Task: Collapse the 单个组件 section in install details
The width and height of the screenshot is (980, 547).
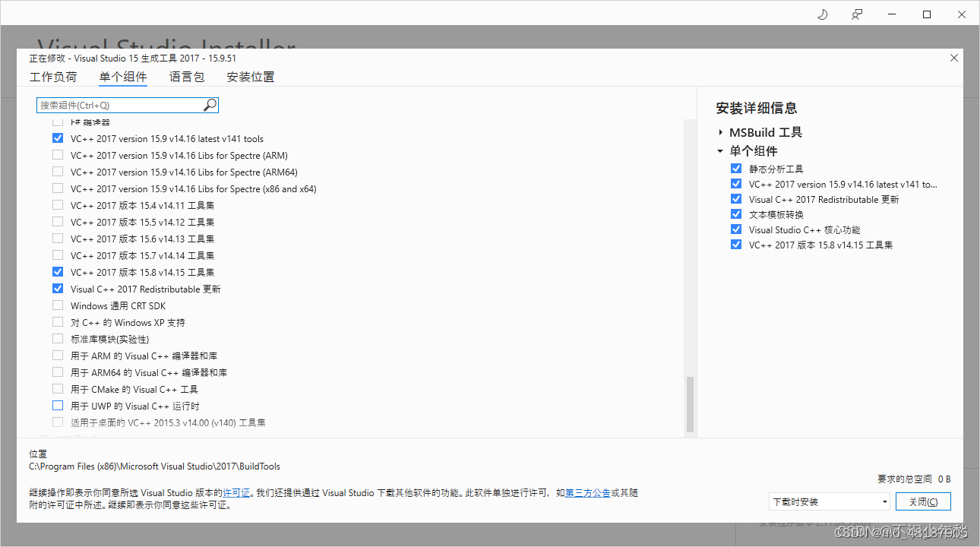Action: pyautogui.click(x=720, y=150)
